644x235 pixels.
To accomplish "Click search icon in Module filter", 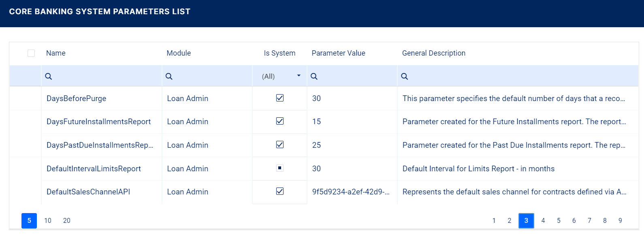I will pyautogui.click(x=169, y=76).
